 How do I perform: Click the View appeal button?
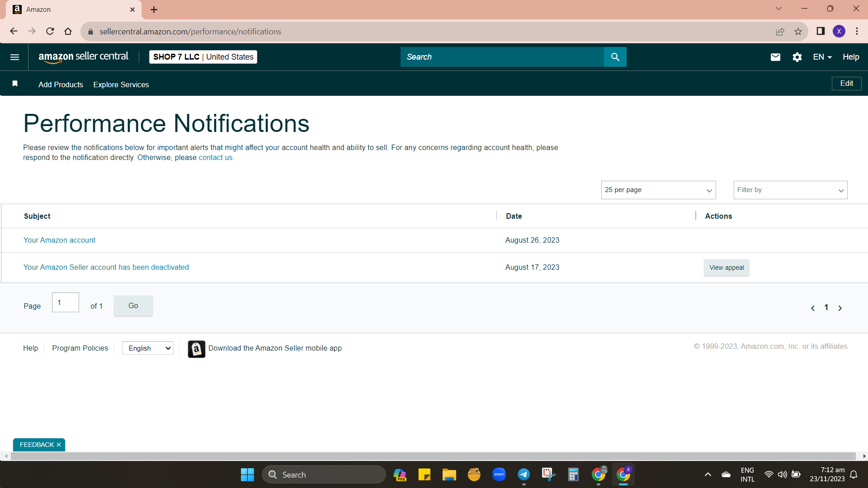pyautogui.click(x=726, y=267)
